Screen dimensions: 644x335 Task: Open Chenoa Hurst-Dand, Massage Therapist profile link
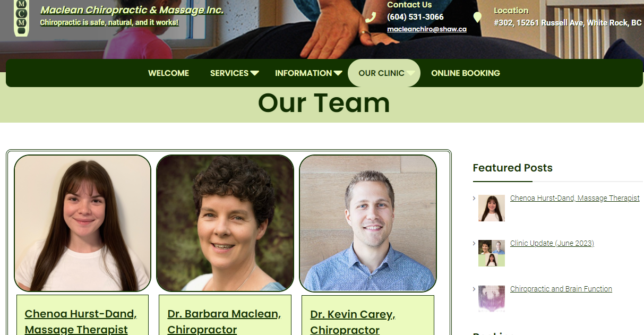(81, 321)
